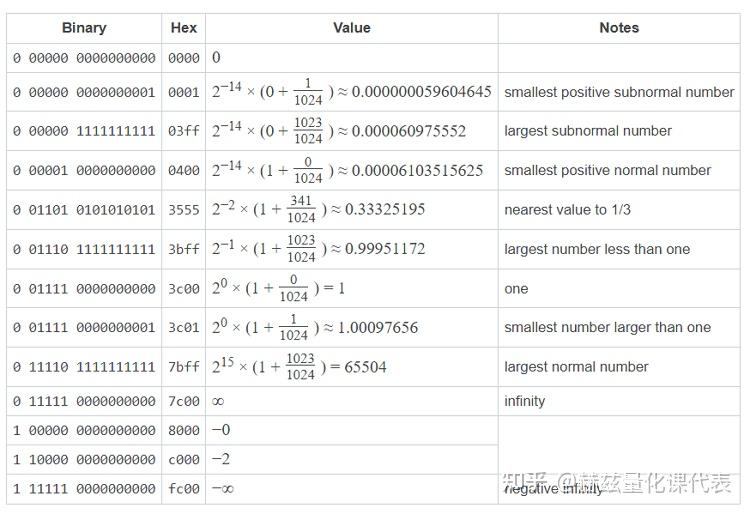Click the "largest normal number" note

tap(576, 367)
